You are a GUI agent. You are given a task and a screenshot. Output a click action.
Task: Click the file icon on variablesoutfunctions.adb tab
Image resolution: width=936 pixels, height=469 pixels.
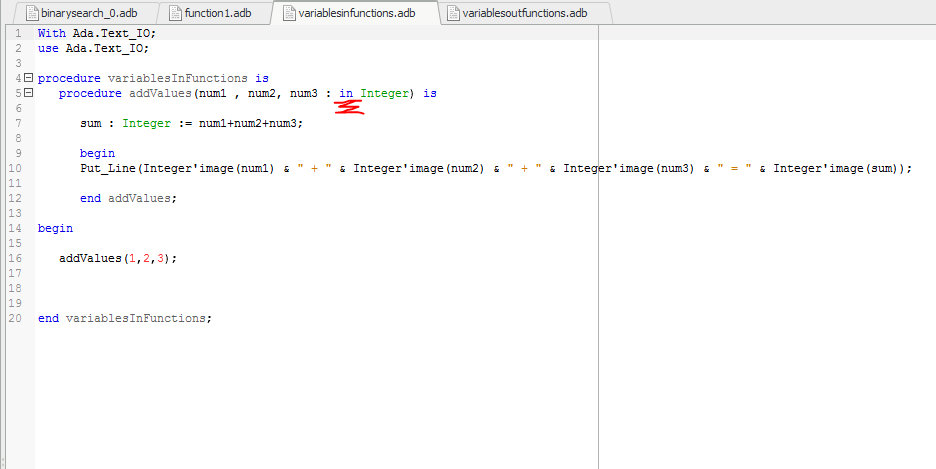pos(454,13)
